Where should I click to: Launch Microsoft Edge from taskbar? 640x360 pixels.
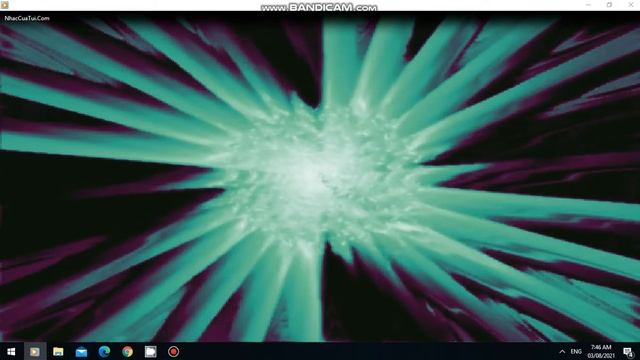tap(104, 351)
